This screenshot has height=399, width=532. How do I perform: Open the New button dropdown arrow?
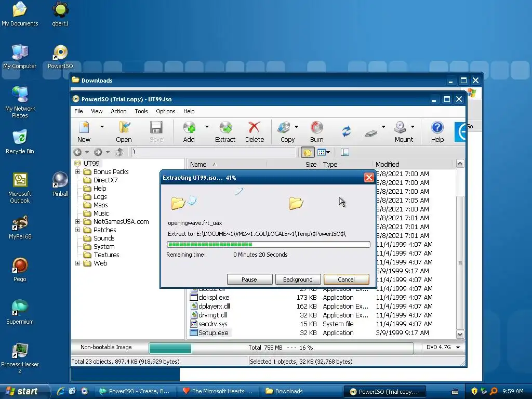102,127
